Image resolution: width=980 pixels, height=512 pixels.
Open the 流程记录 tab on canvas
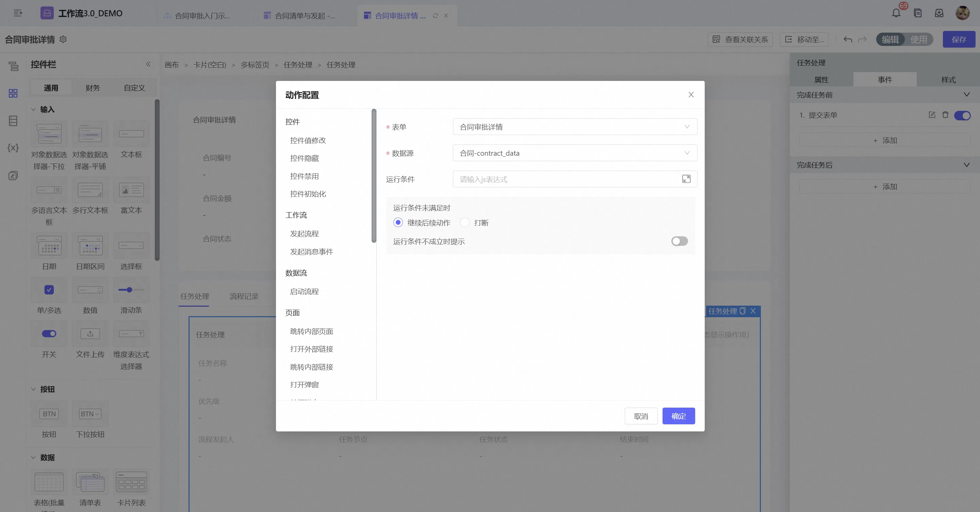244,296
